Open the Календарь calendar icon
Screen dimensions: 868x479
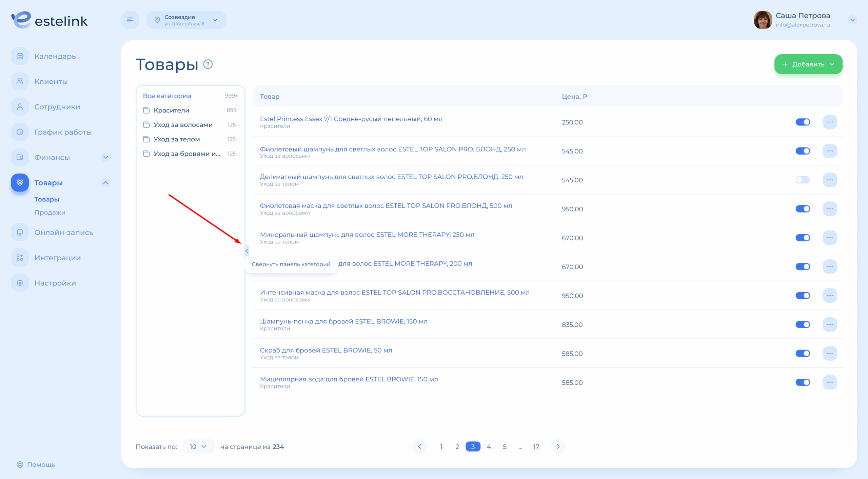[x=20, y=56]
